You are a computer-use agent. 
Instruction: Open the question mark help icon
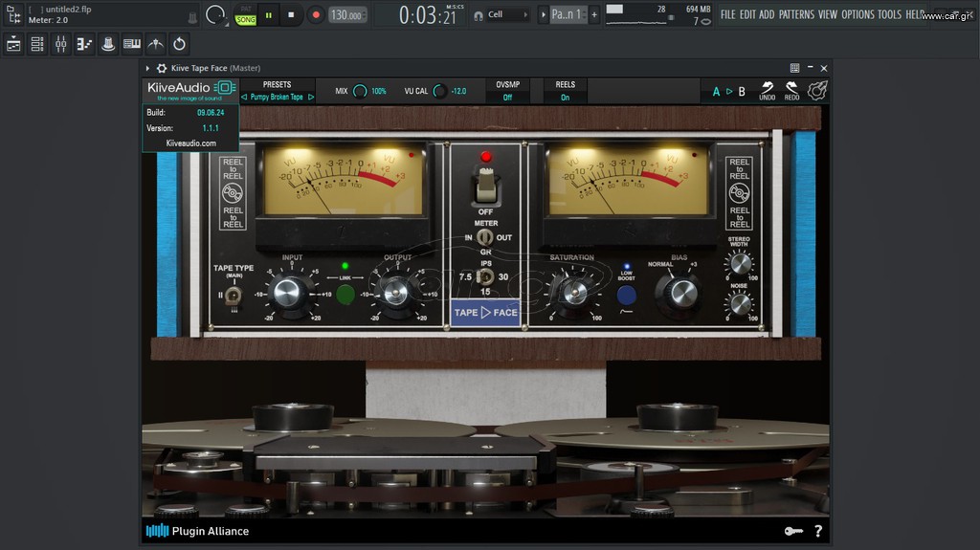pos(818,531)
